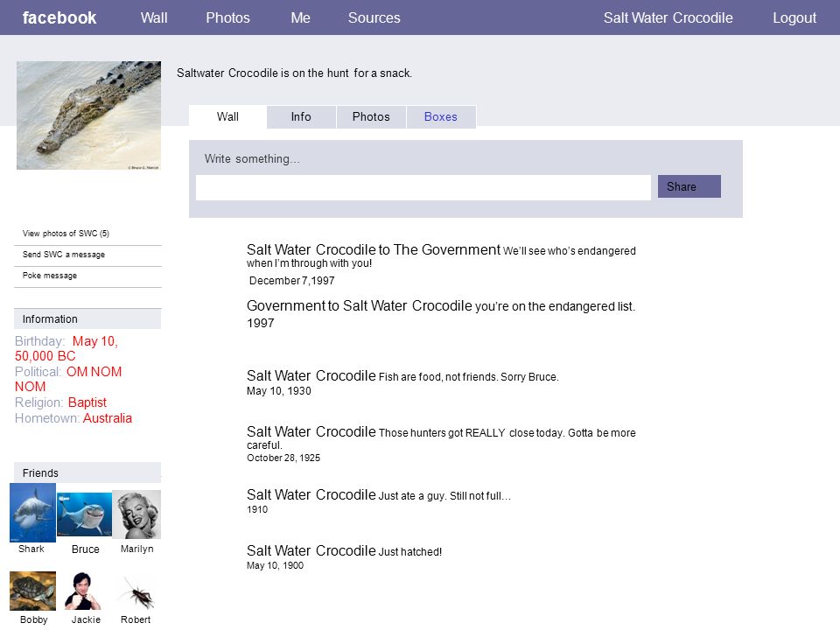
Task: Click Send SWC a message
Action: click(x=64, y=255)
